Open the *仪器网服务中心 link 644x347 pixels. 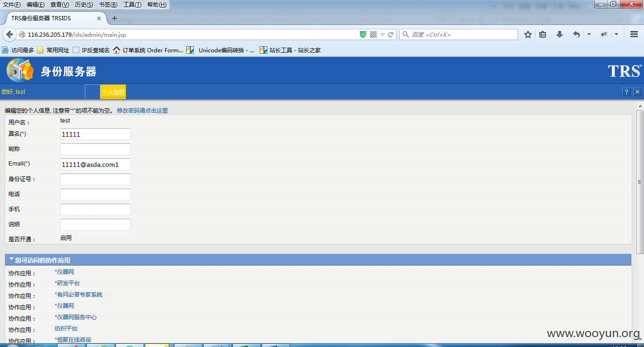(75, 317)
